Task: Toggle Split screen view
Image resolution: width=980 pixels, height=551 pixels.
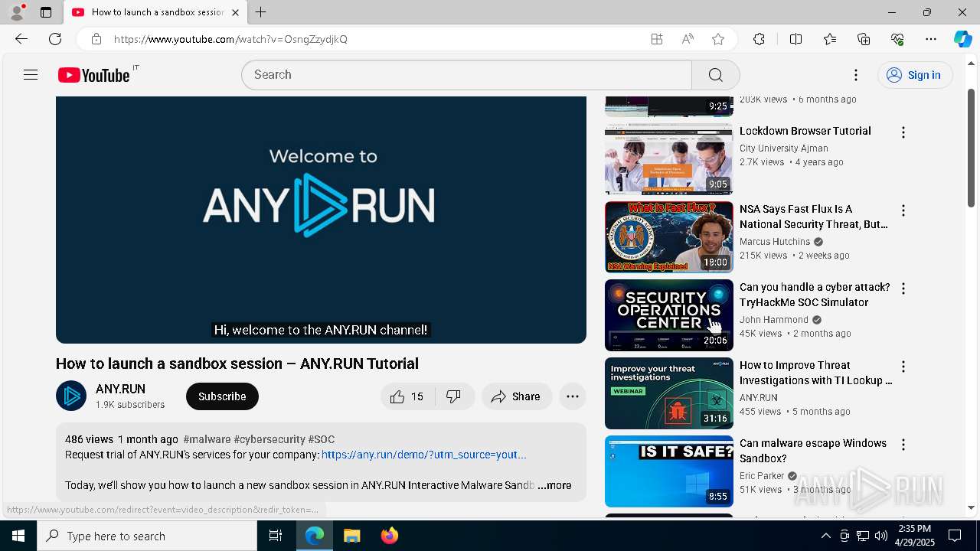Action: coord(795,39)
